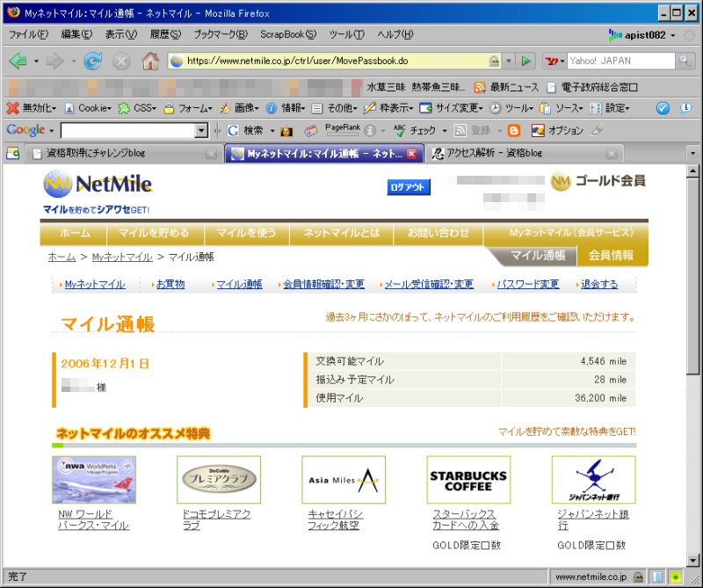The image size is (703, 588).
Task: Open the 電子政府総合窓口 bookmark
Action: pyautogui.click(x=591, y=87)
